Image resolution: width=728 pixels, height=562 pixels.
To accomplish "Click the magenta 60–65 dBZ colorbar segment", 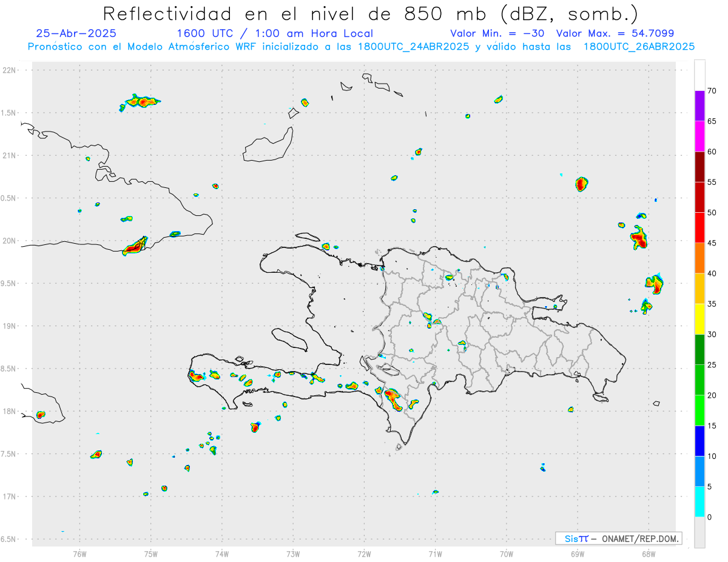I will [699, 136].
